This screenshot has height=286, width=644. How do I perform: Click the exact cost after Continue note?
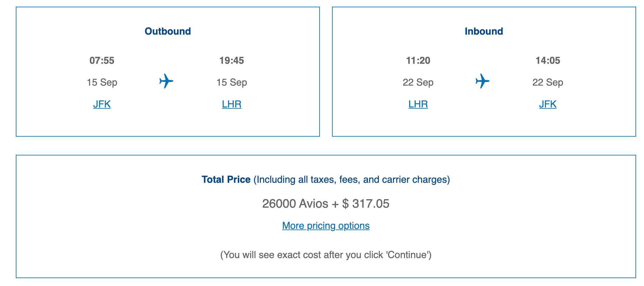(326, 255)
